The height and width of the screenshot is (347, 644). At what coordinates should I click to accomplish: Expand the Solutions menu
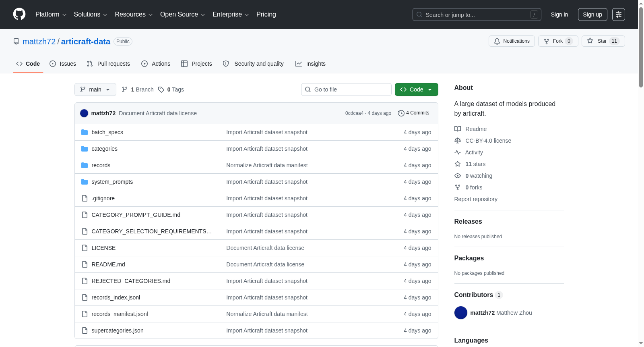[x=91, y=15]
